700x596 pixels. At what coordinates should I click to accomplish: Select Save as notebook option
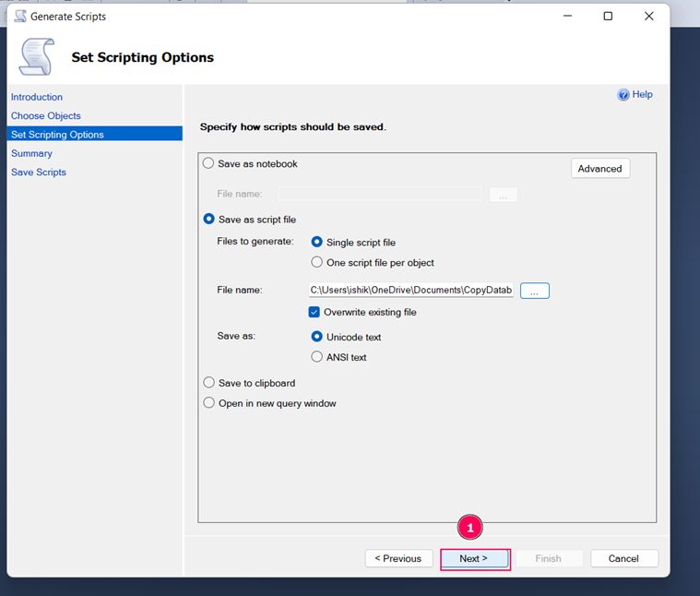(x=208, y=163)
